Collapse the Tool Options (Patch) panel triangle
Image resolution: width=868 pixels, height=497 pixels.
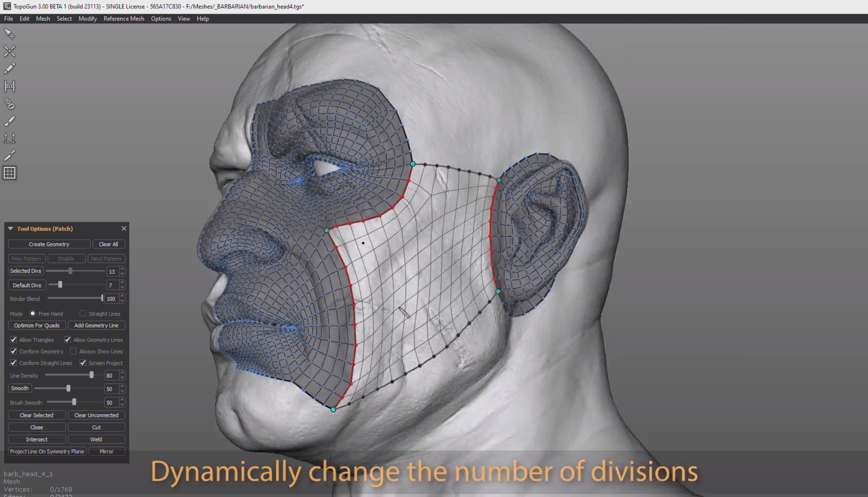click(10, 229)
